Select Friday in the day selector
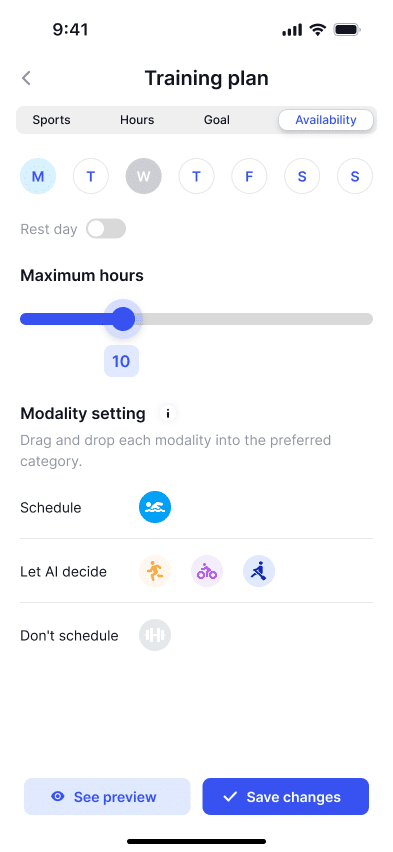Viewport: 393px width, 852px height. 249,177
